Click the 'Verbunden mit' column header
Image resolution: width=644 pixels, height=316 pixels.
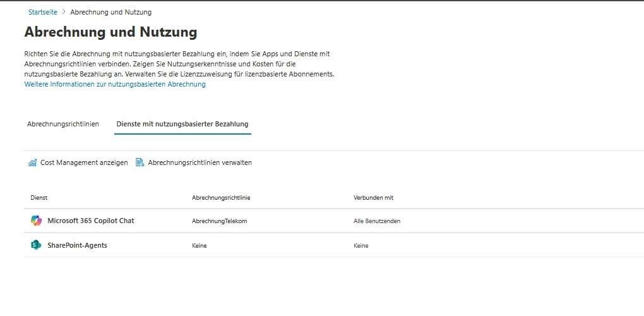(373, 198)
